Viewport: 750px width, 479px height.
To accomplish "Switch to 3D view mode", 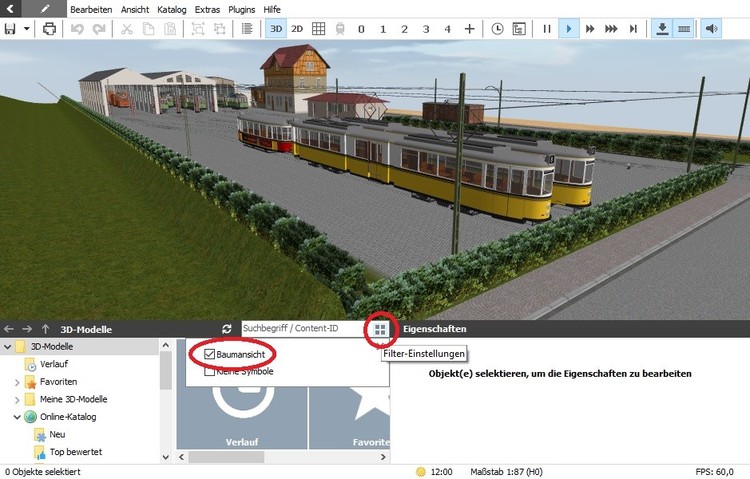I will coord(276,29).
